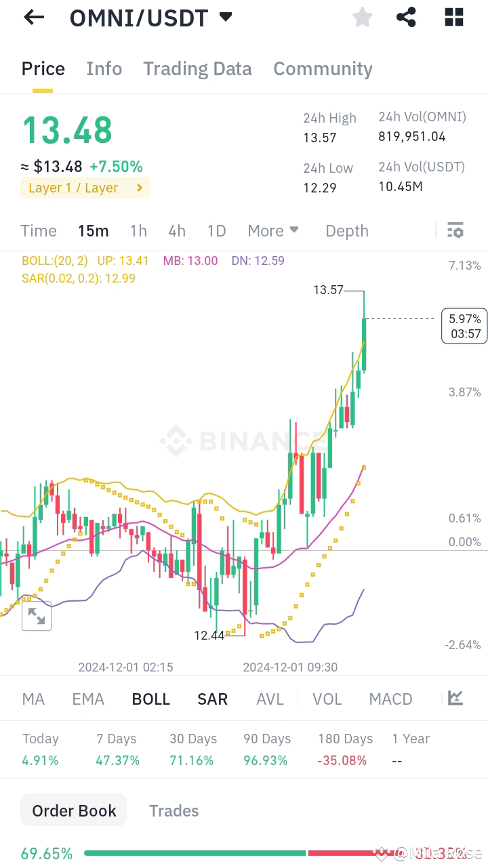488x868 pixels.
Task: Click the 69.65% buy percentage
Action: (47, 854)
